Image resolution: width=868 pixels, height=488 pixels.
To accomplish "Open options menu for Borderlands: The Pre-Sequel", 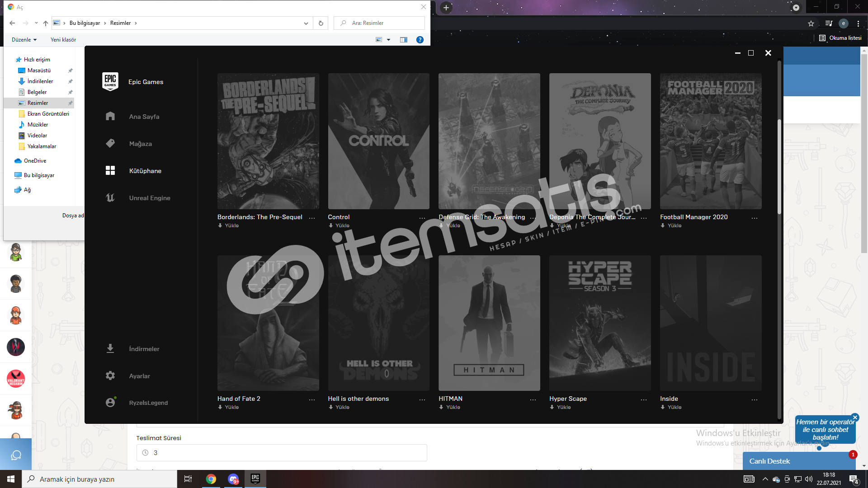I will coord(312,218).
